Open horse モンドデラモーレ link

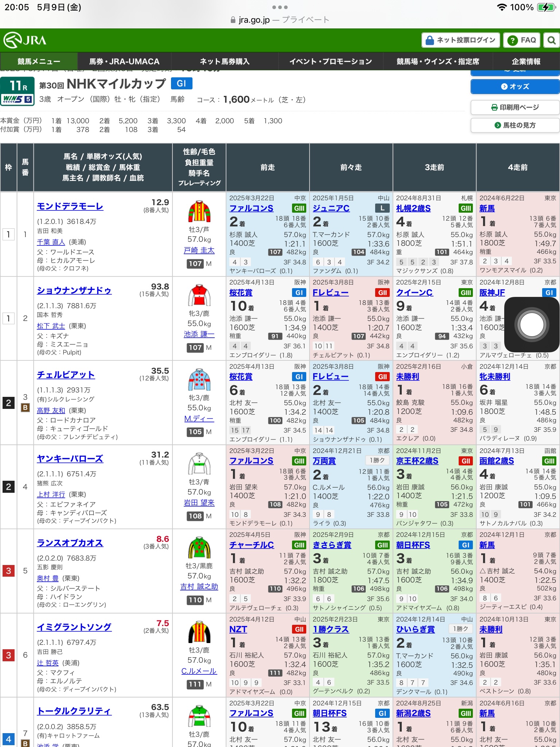tap(70, 206)
